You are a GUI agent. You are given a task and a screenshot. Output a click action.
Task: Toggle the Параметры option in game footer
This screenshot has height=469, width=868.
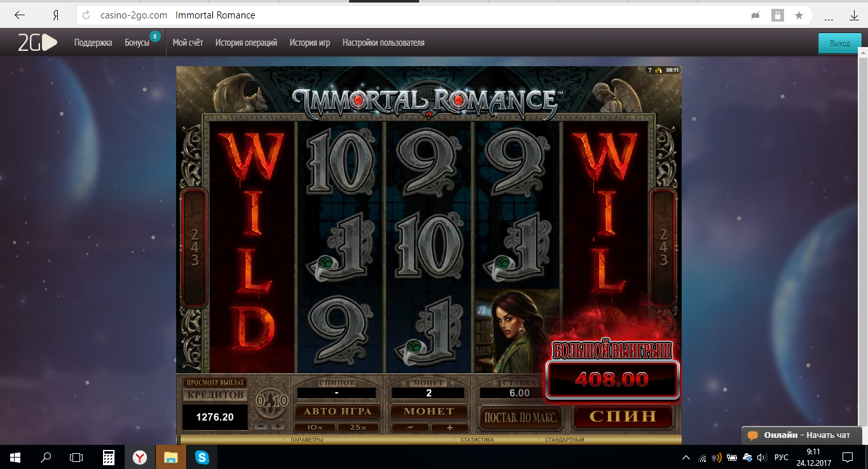point(303,440)
